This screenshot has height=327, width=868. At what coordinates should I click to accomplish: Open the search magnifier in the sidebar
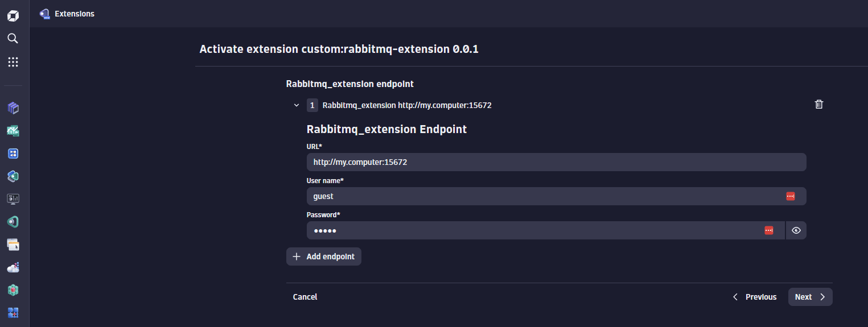point(13,38)
